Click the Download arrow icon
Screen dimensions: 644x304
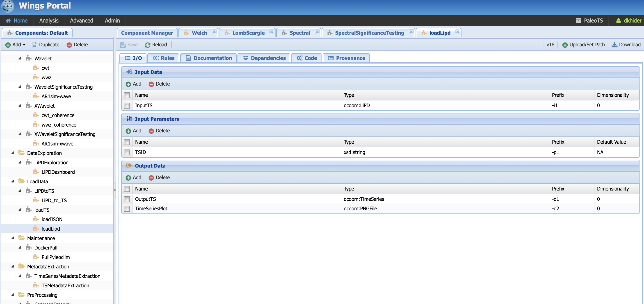614,45
